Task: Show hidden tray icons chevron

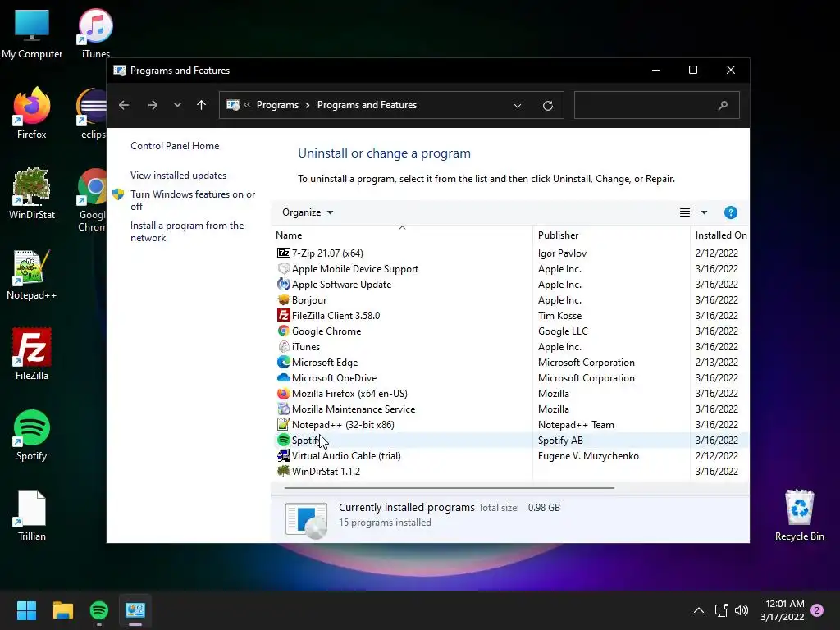Action: (x=699, y=610)
